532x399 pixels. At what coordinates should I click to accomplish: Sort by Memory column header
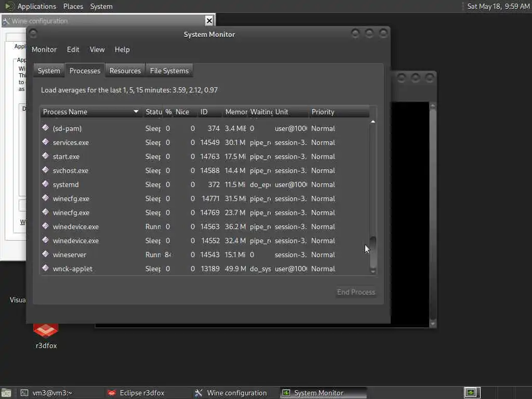coord(235,112)
